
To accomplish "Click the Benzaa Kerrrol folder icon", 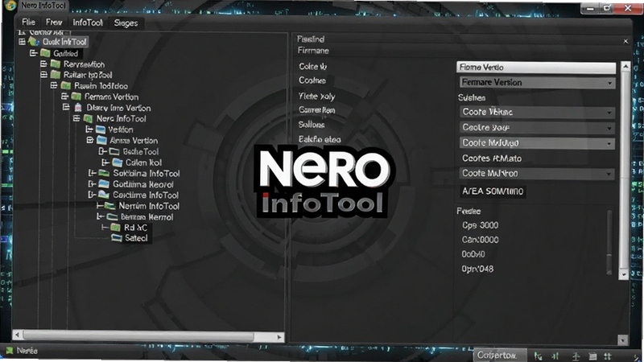I will (x=112, y=216).
